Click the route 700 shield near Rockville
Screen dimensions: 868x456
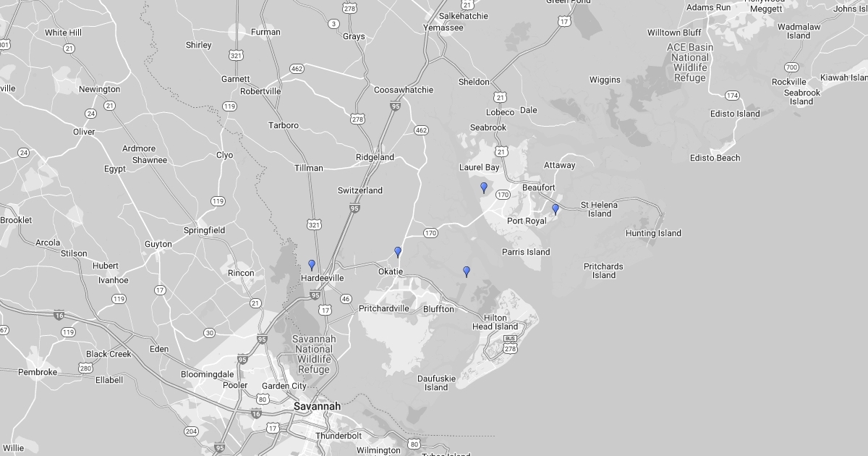[791, 67]
